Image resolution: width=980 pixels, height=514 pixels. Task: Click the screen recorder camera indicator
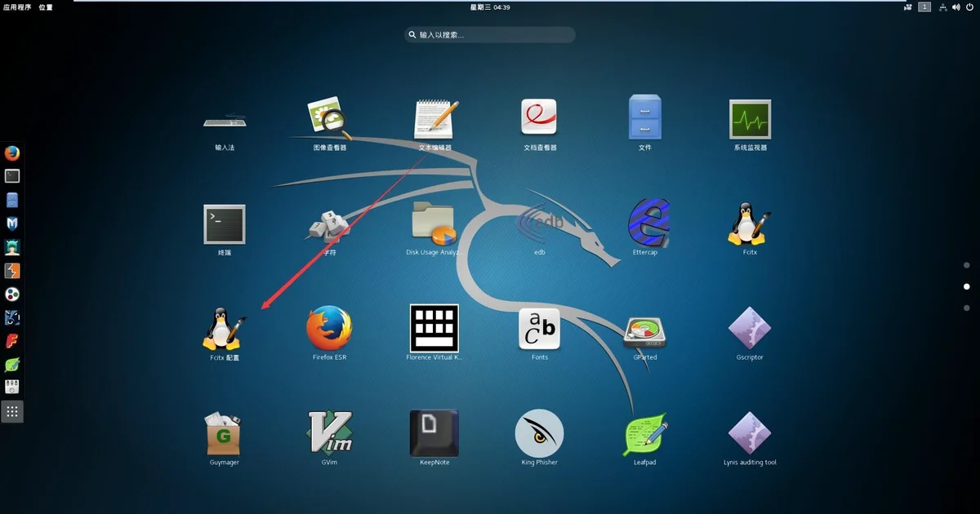907,7
